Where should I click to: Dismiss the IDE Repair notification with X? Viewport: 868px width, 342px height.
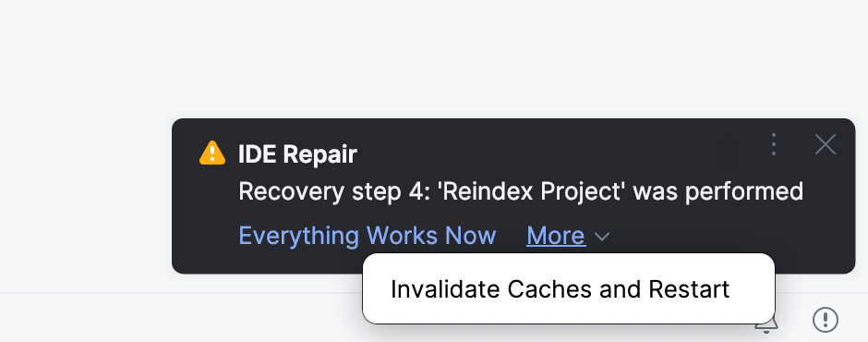point(825,145)
